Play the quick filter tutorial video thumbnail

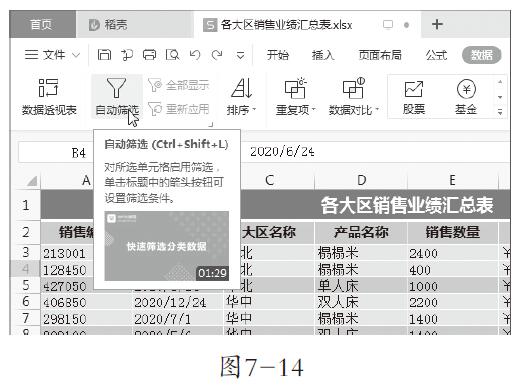[166, 246]
